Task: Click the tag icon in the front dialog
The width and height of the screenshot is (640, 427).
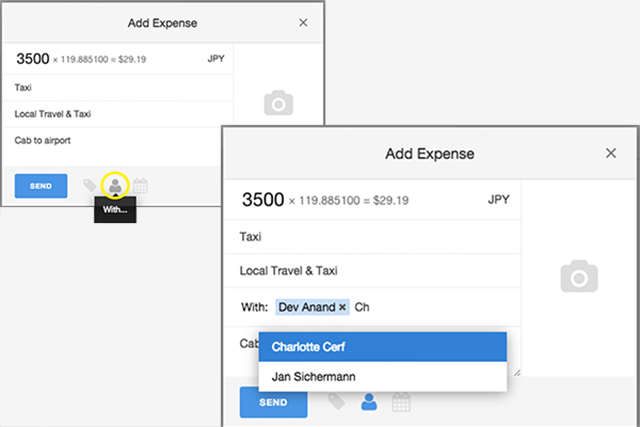Action: [x=337, y=401]
